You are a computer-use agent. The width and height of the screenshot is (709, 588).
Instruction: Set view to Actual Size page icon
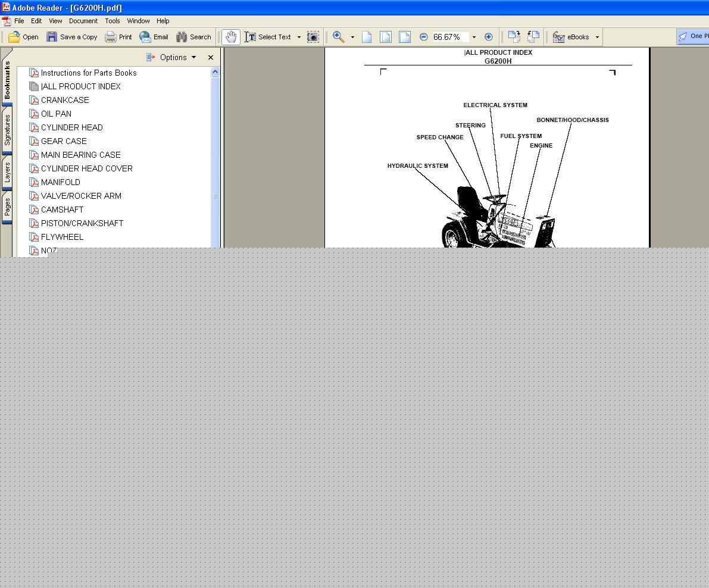pyautogui.click(x=367, y=37)
